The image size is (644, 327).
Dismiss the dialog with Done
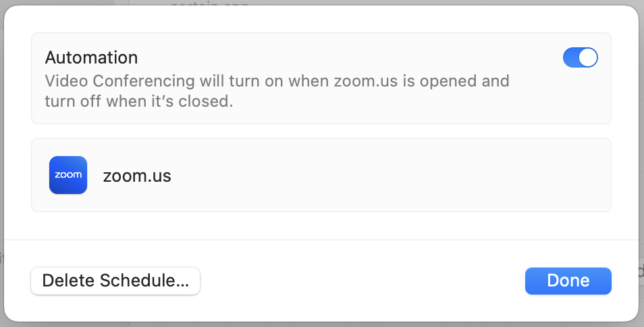568,281
